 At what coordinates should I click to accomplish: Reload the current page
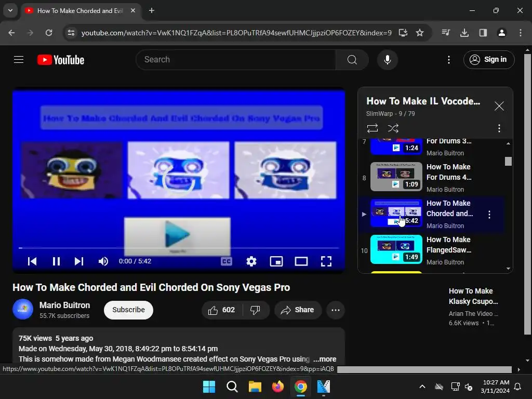[x=49, y=33]
